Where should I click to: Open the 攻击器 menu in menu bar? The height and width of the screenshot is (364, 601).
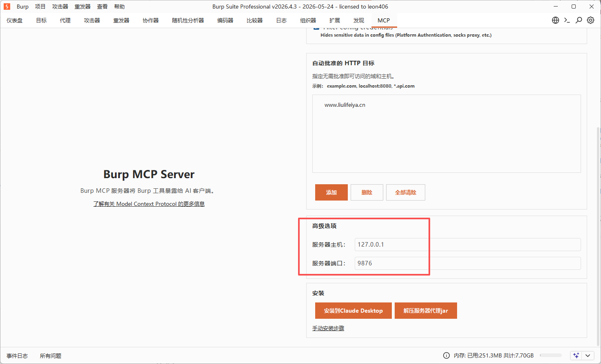(60, 7)
